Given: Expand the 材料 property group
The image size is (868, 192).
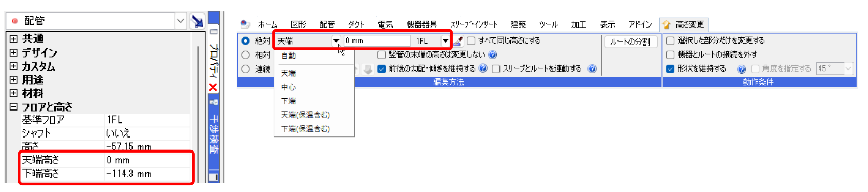Looking at the screenshot, I should click(x=13, y=93).
